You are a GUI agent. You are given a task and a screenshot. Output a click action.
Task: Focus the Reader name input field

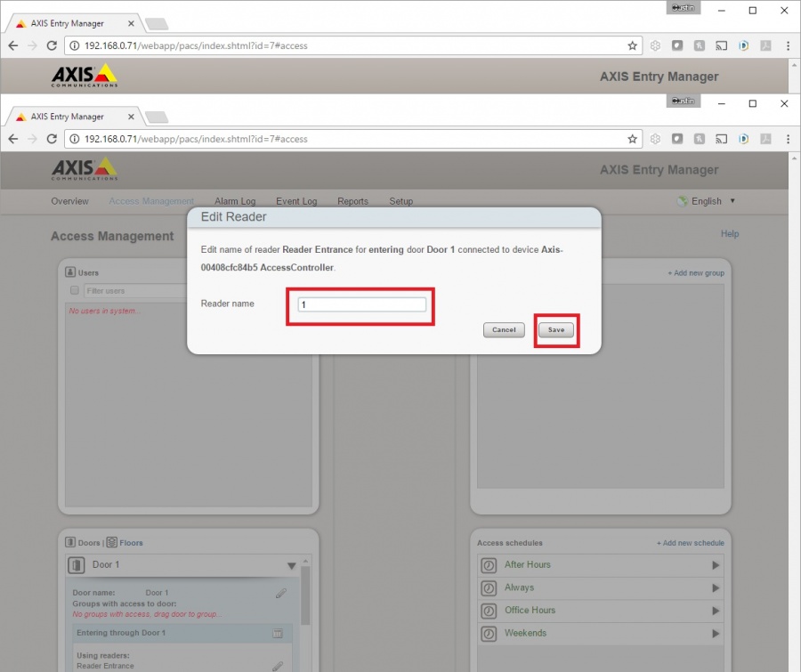click(361, 304)
